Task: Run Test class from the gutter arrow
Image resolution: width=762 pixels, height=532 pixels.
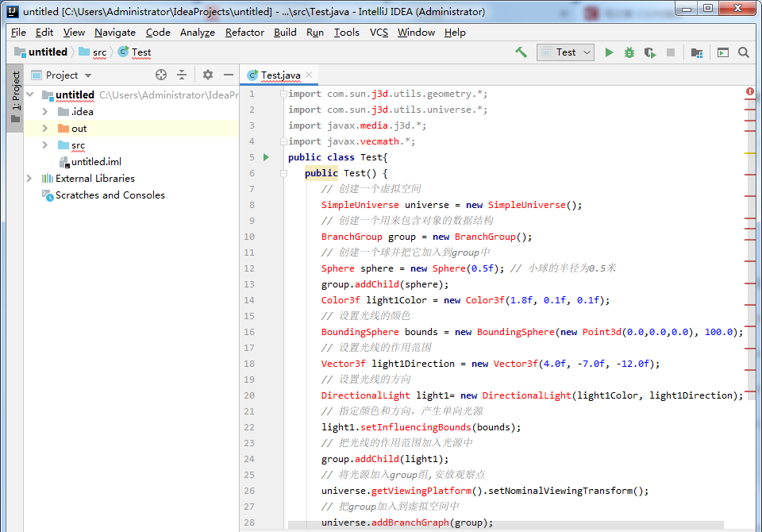Action: tap(267, 156)
